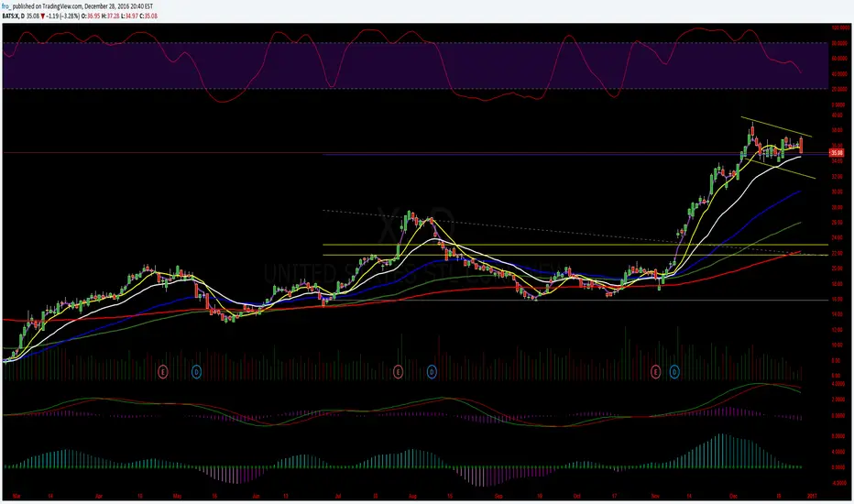Click the dividend D marker near May
This screenshot has height=504, width=854.
pos(197,372)
